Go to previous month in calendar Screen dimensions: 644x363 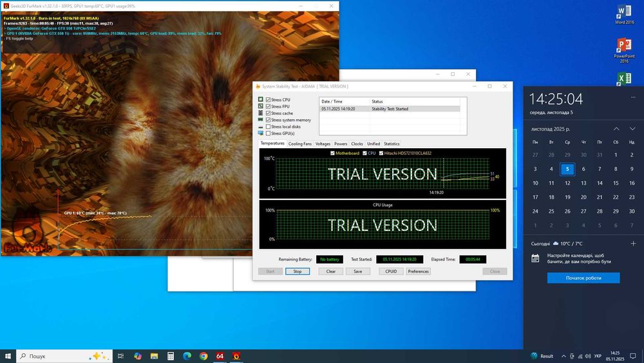616,129
